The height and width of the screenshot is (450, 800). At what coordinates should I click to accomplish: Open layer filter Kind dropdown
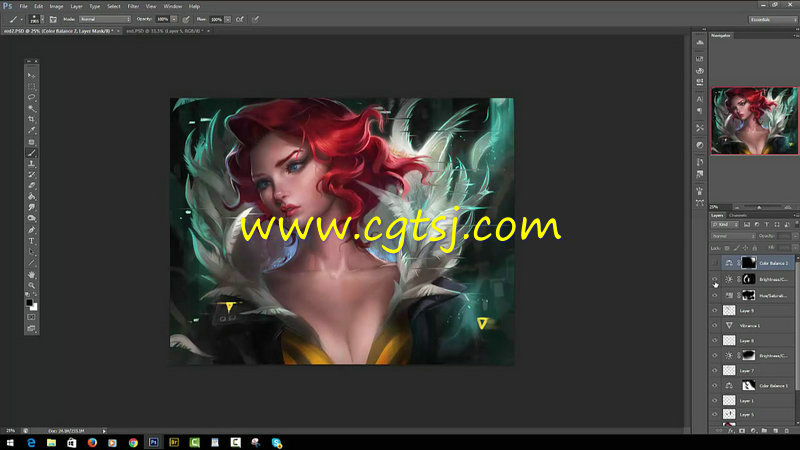[x=725, y=224]
